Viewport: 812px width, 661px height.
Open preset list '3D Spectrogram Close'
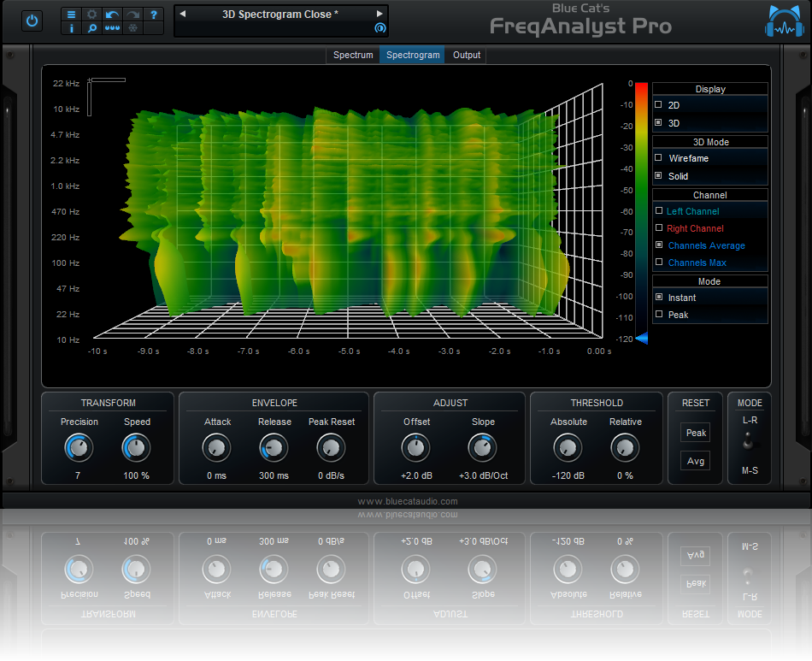(x=280, y=15)
